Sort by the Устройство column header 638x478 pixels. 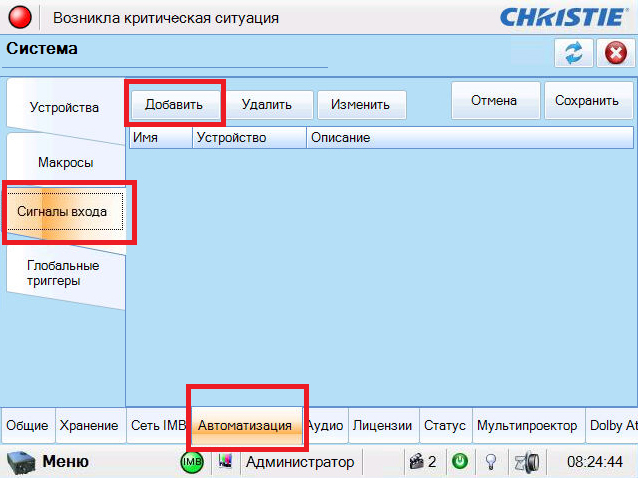[x=249, y=138]
